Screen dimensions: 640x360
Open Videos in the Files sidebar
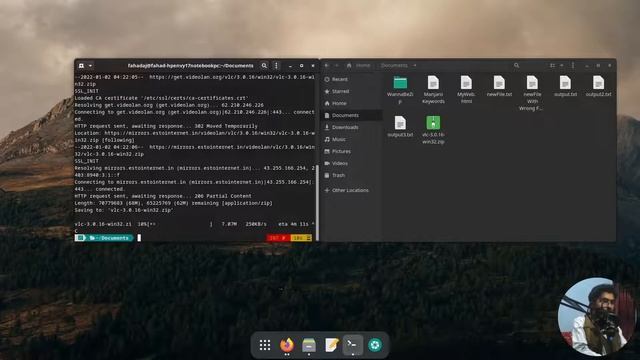(x=352, y=163)
